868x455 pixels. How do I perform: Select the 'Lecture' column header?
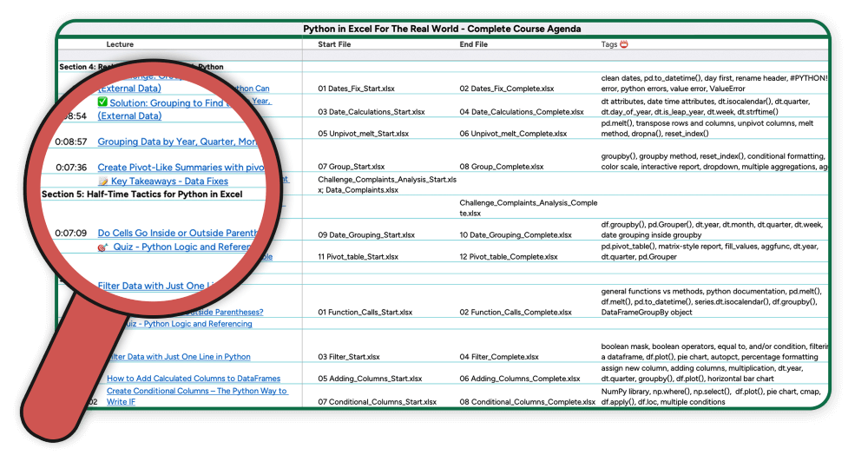point(120,44)
